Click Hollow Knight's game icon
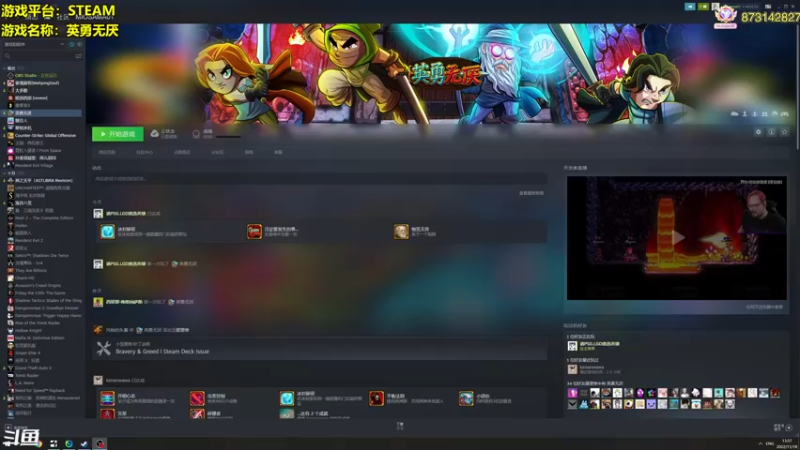 tap(10, 331)
